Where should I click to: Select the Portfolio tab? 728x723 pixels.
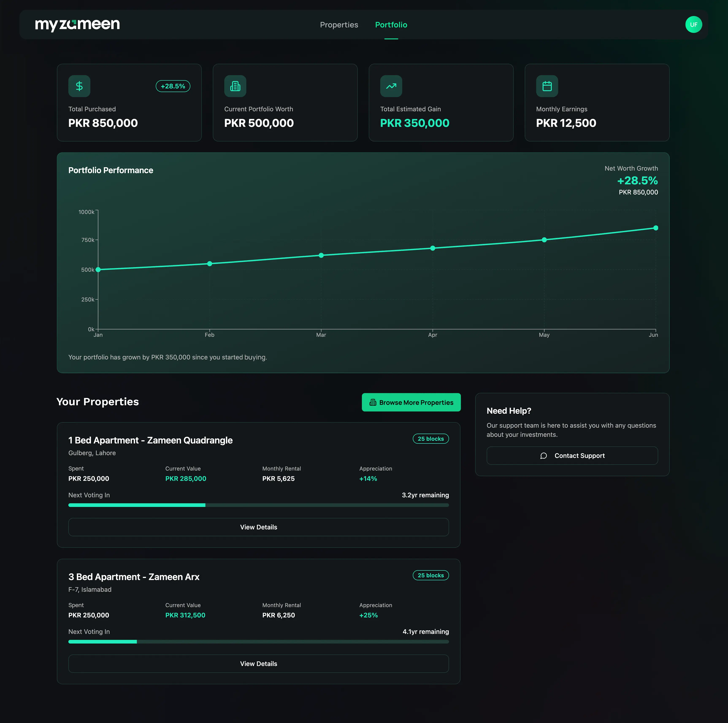[x=391, y=24]
